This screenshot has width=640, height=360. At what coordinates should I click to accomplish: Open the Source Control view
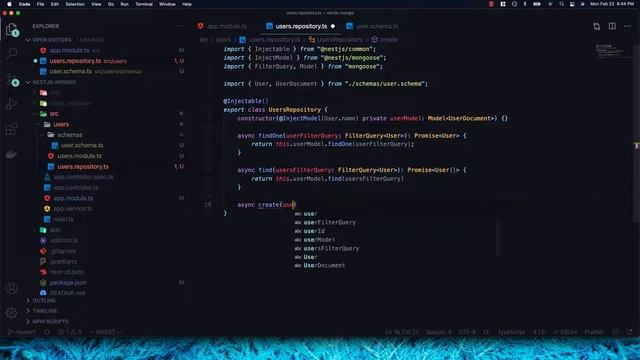click(x=12, y=80)
